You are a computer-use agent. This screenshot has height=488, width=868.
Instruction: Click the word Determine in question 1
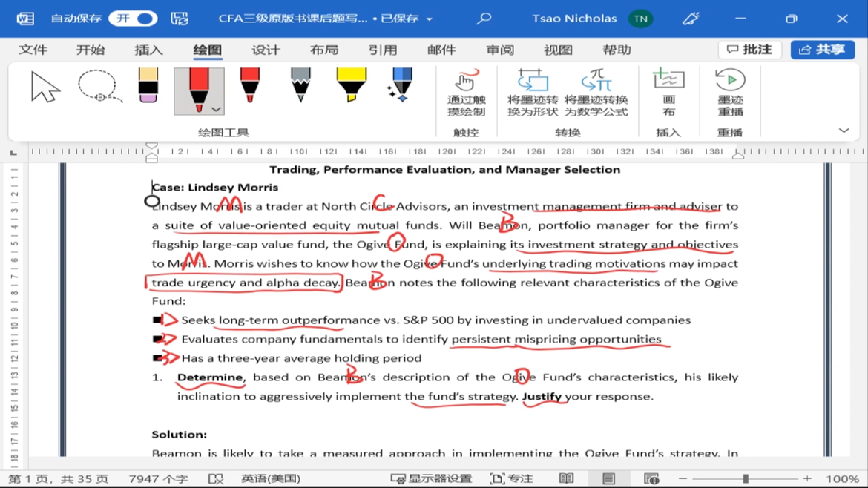point(210,377)
